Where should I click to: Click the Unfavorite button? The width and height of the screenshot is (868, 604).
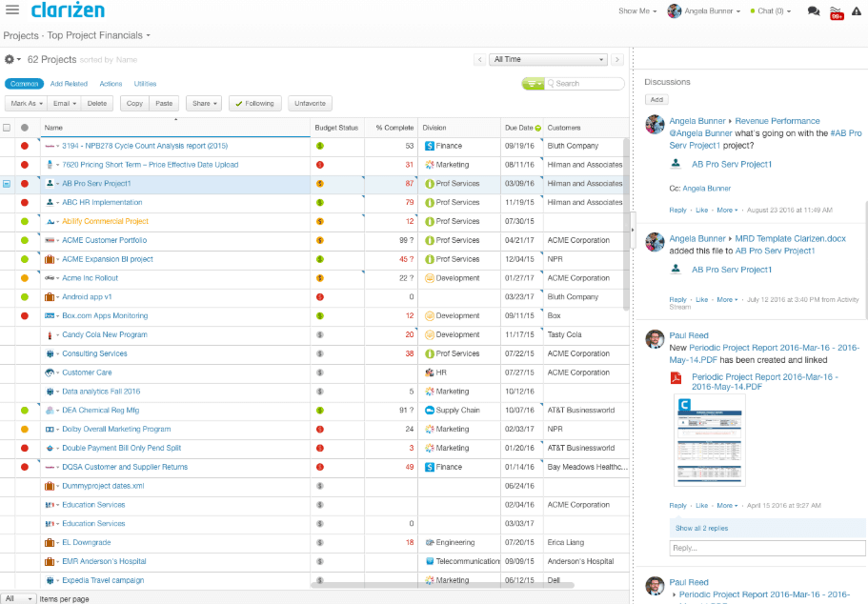tap(310, 103)
